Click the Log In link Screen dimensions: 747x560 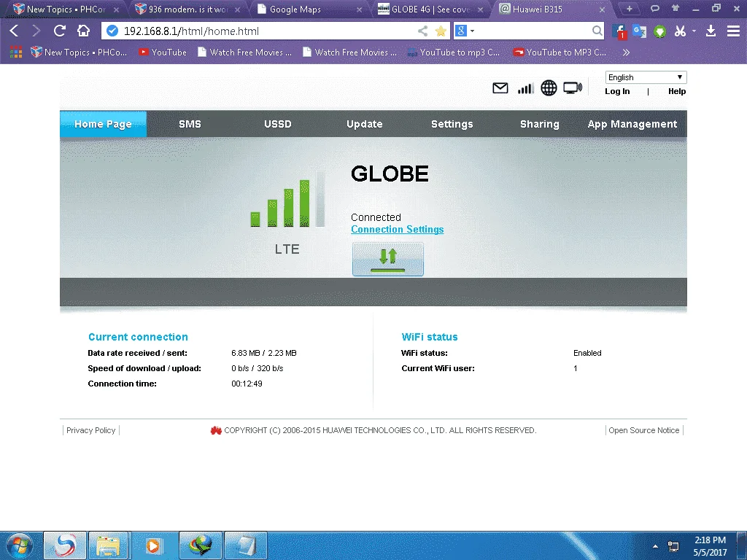click(x=617, y=91)
